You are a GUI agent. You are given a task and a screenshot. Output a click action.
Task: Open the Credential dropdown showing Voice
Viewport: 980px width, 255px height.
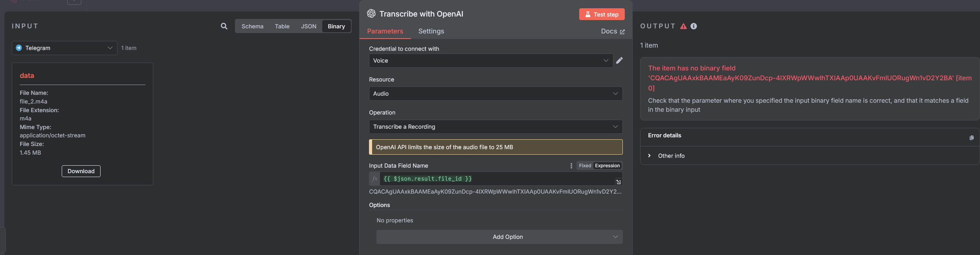(491, 61)
